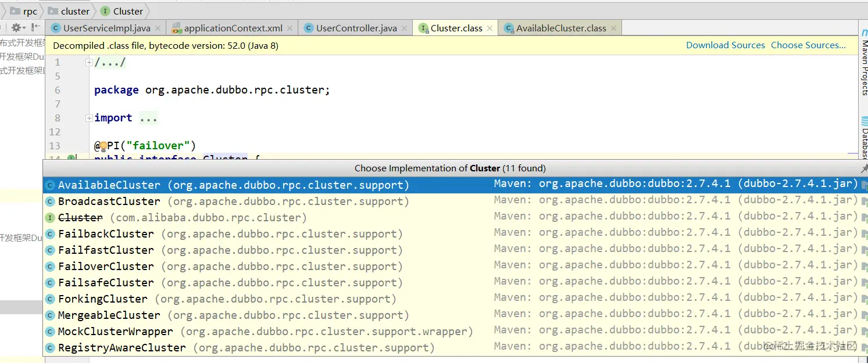Click the class icon beside ForkingCluster row
868x363 pixels.
point(51,299)
